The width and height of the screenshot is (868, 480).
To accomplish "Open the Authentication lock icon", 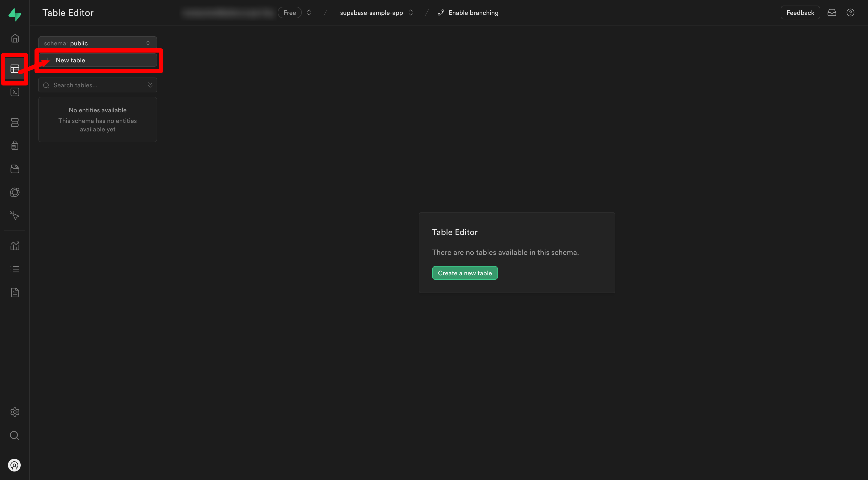I will pyautogui.click(x=15, y=145).
